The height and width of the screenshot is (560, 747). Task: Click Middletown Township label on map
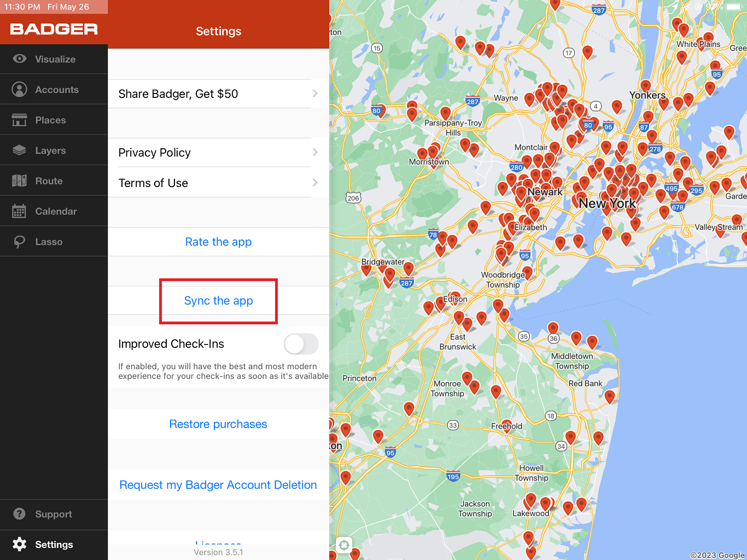click(x=572, y=361)
